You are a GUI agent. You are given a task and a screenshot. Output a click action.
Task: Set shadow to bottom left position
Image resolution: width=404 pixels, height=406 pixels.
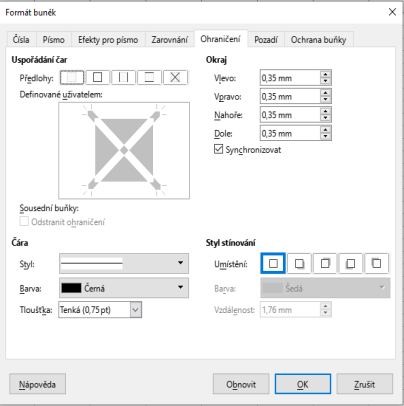pos(351,263)
